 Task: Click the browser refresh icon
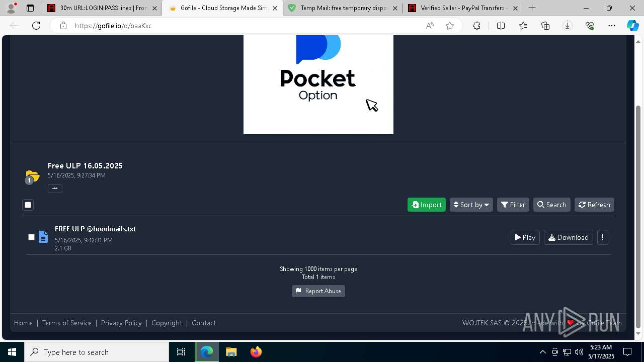[x=36, y=26]
